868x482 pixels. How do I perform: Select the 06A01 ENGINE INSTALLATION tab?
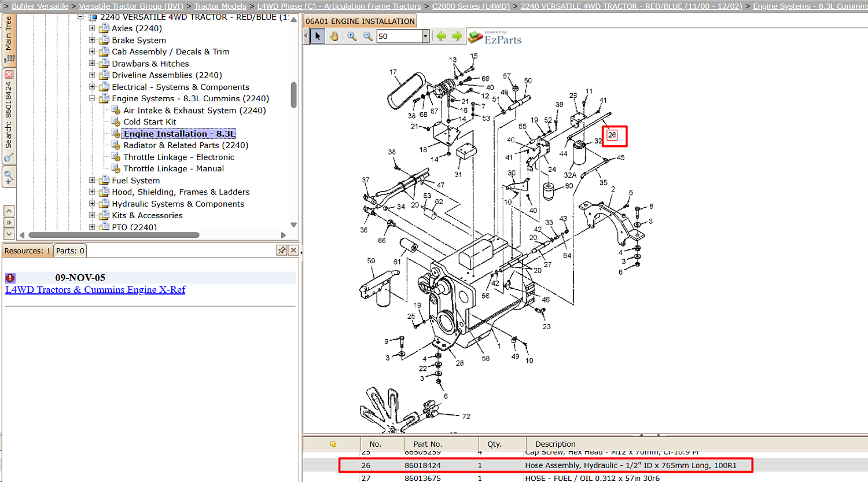pyautogui.click(x=360, y=21)
